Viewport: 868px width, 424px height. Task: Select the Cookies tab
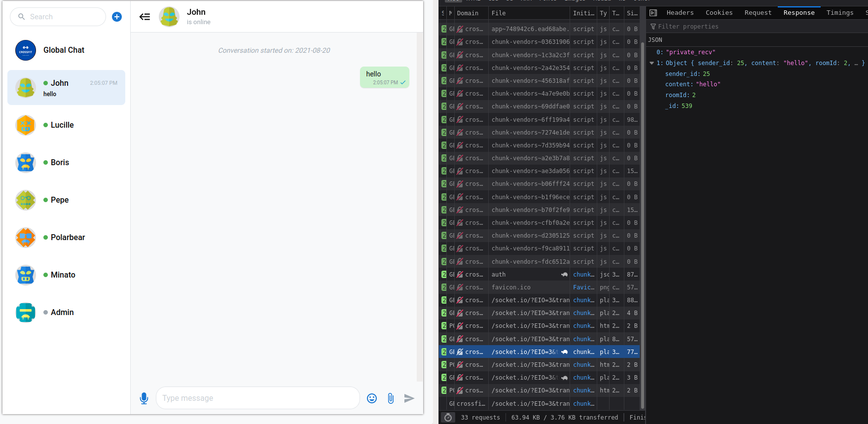click(719, 13)
